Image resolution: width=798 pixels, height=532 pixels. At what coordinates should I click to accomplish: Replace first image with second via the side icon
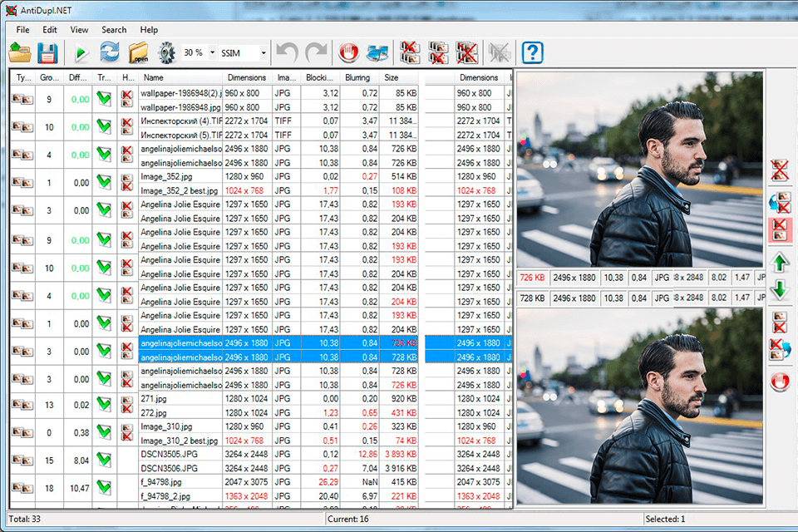[780, 350]
